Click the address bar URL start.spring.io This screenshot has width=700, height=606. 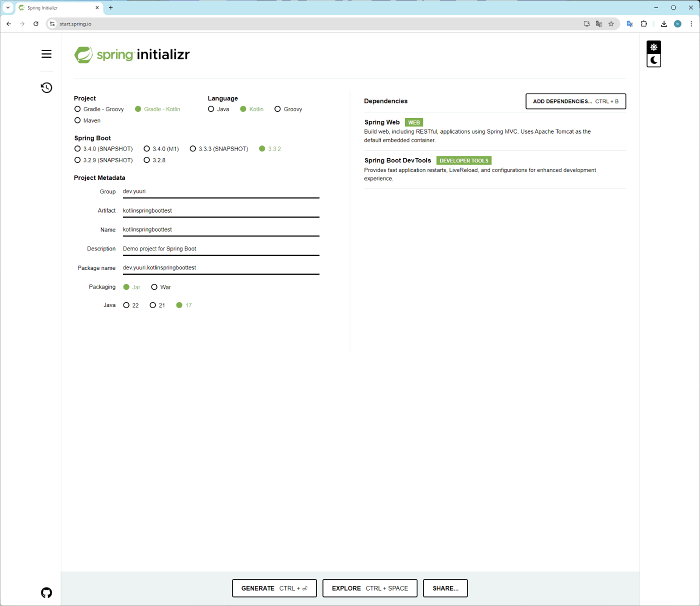tap(75, 24)
